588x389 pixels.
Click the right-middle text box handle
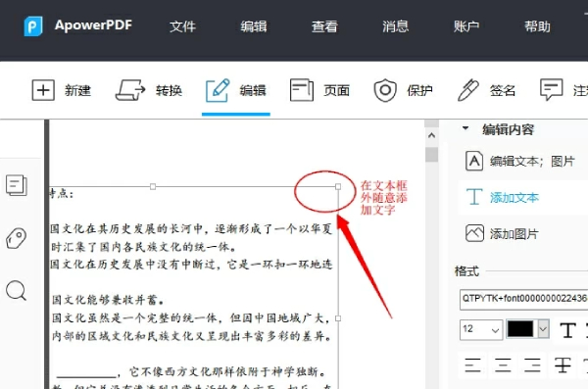point(338,318)
